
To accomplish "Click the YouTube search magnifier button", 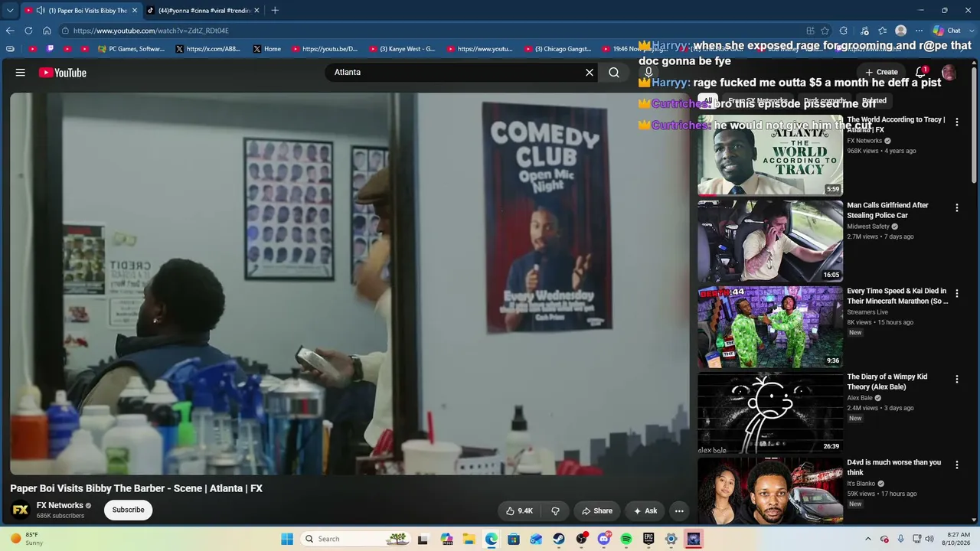I will 614,73.
